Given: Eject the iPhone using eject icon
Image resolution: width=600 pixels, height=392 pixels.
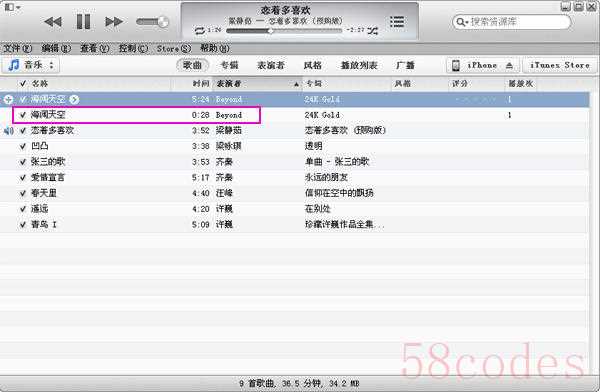Looking at the screenshot, I should tap(509, 65).
